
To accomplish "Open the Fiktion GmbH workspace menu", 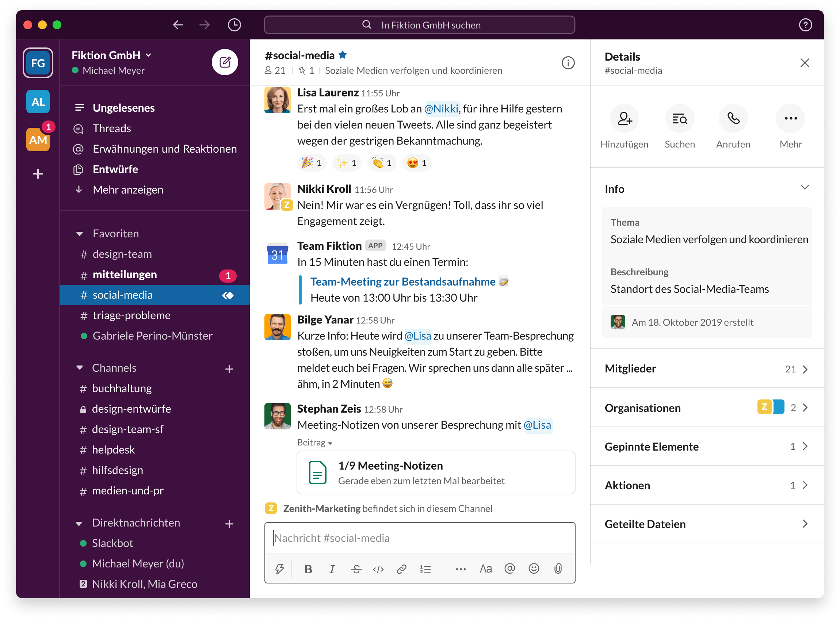I will coord(111,55).
